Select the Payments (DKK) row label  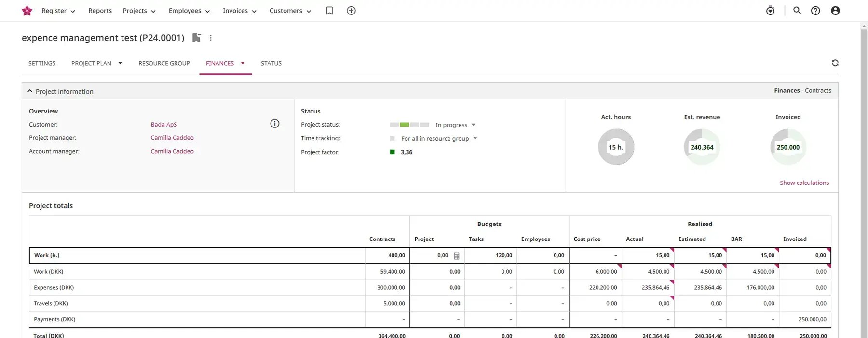tap(54, 319)
